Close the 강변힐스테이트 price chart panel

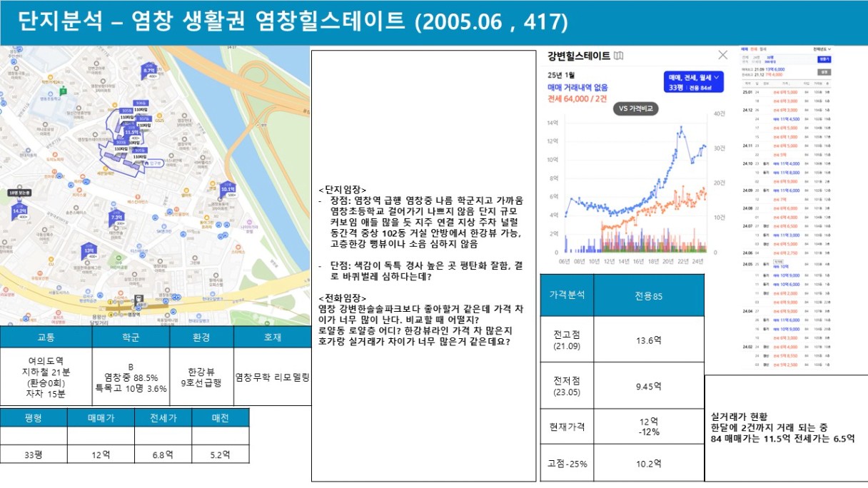[x=723, y=55]
